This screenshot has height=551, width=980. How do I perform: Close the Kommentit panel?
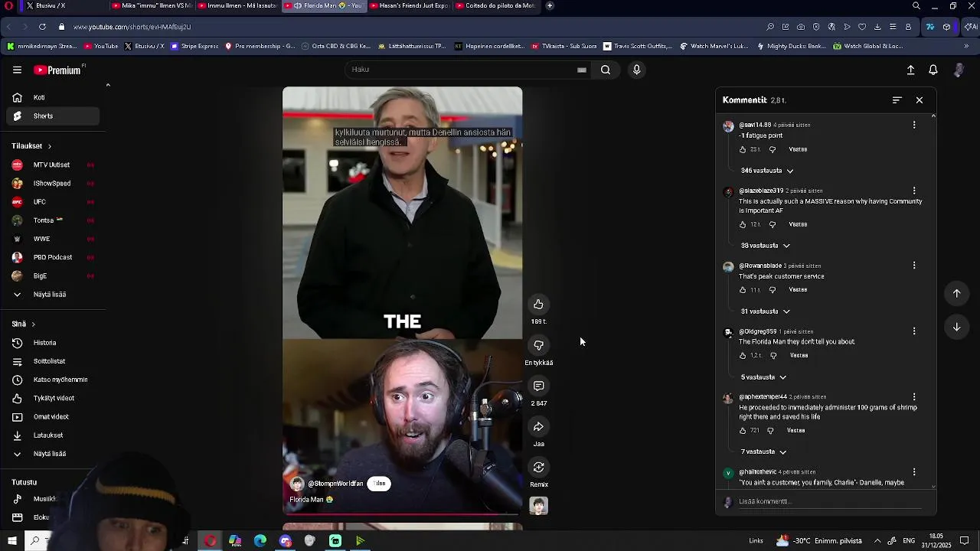pos(920,100)
